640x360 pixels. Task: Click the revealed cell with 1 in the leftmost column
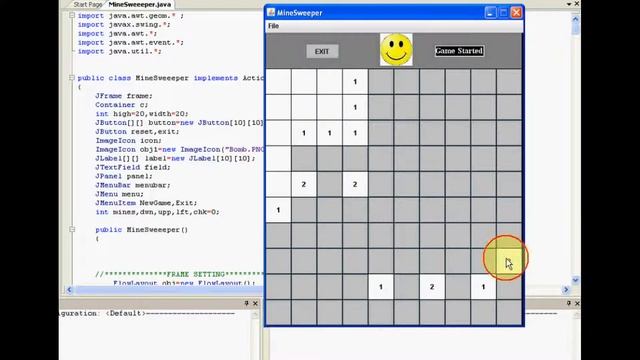coord(278,210)
